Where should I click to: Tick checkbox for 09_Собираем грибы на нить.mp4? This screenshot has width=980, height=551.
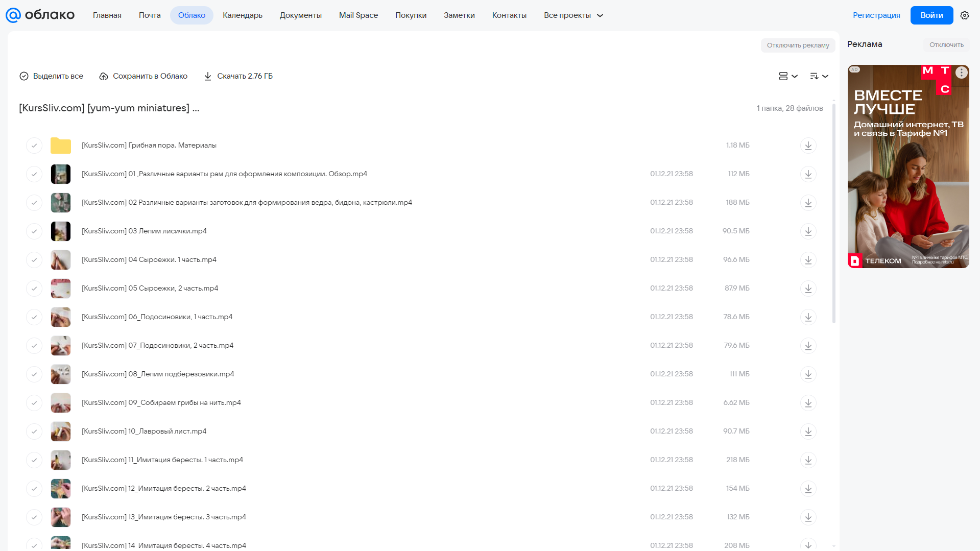click(34, 403)
